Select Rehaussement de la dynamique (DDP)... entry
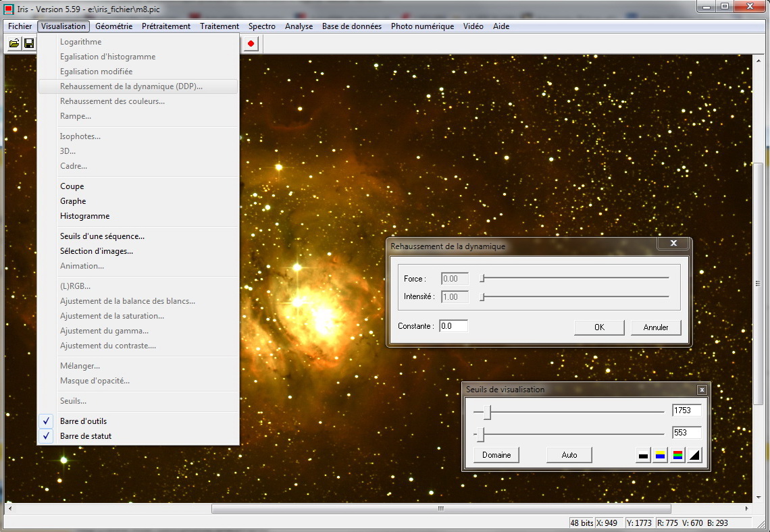 (138, 86)
